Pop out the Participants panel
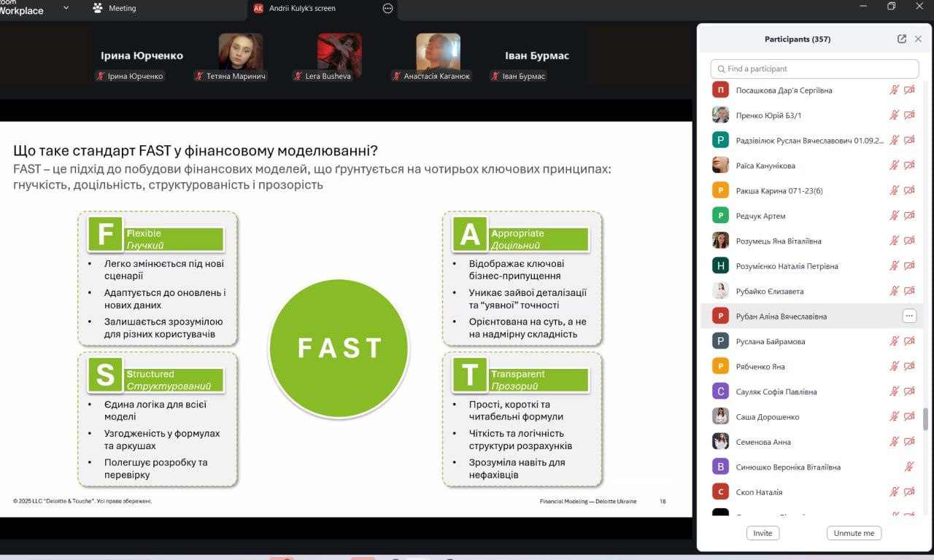This screenshot has width=934, height=560. point(902,39)
